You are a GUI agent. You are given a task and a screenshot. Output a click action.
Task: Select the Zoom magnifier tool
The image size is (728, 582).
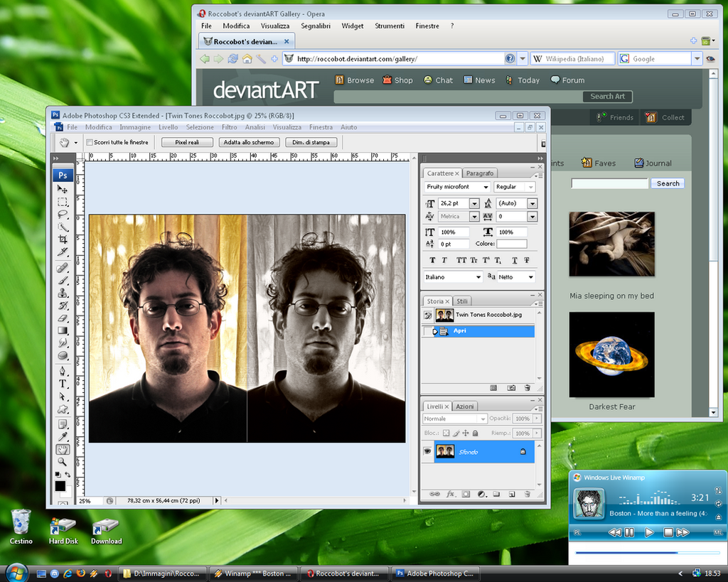pyautogui.click(x=63, y=462)
